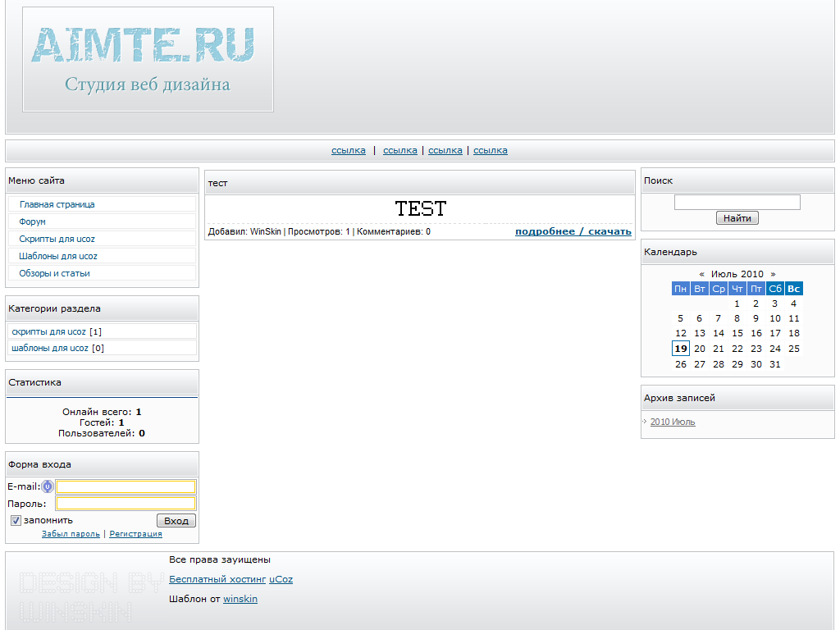The height and width of the screenshot is (630, 840).
Task: Click the AIMTE.RU site logo banner
Action: (148, 59)
